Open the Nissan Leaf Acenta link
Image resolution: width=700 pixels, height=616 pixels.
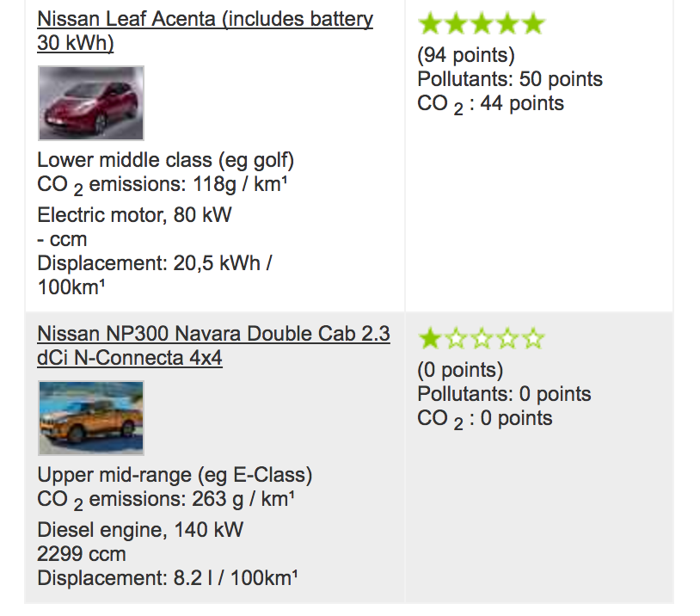point(205,31)
